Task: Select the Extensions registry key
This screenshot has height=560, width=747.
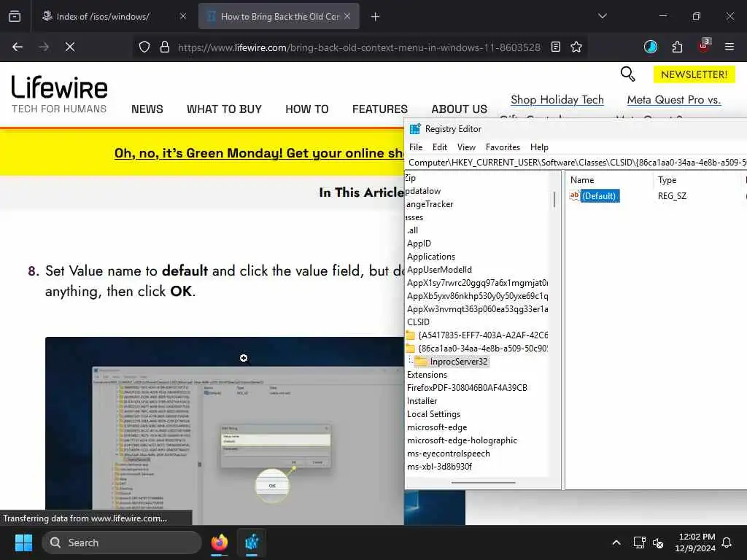Action: click(x=427, y=375)
